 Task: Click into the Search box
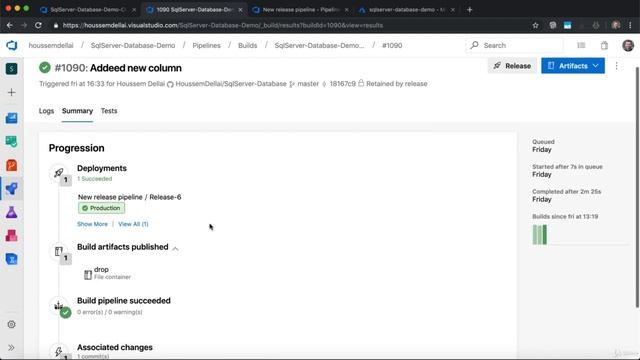(x=514, y=45)
